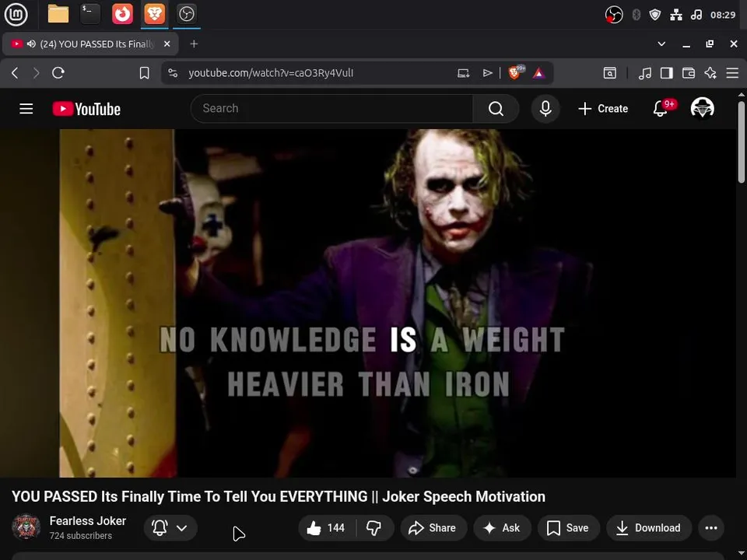The width and height of the screenshot is (747, 560).
Task: Open the Create menu
Action: click(x=603, y=109)
